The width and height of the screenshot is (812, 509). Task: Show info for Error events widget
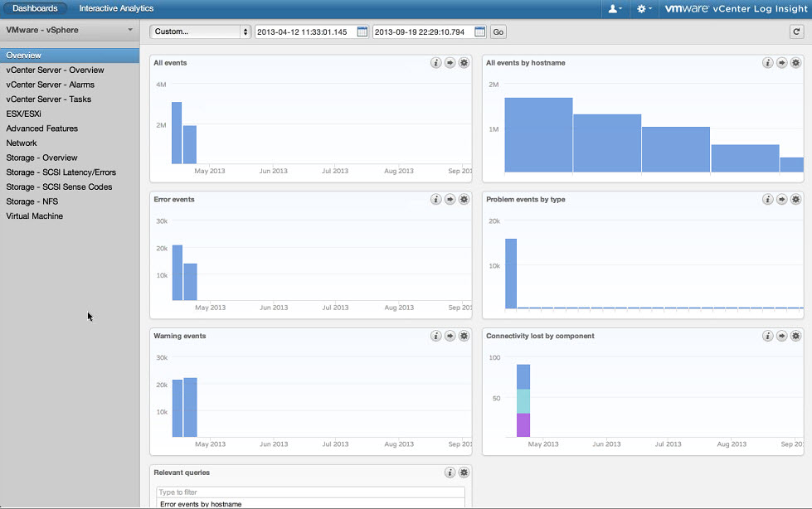(x=436, y=199)
